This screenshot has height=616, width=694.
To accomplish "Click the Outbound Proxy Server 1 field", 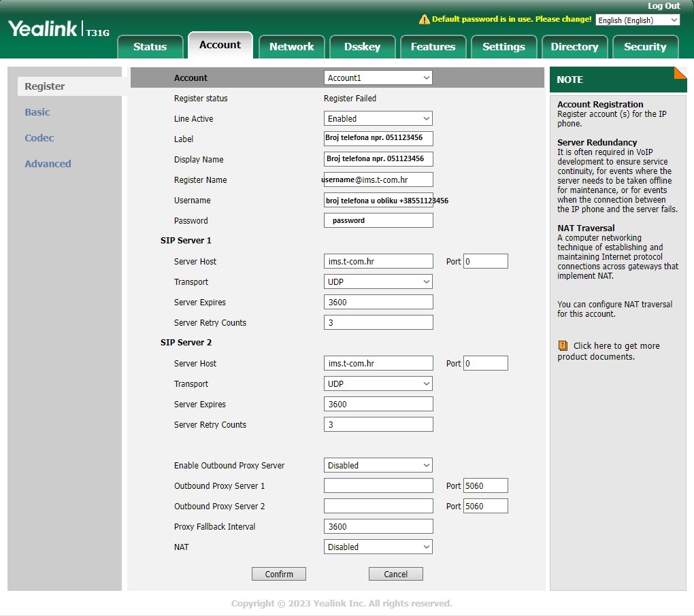I will [378, 486].
